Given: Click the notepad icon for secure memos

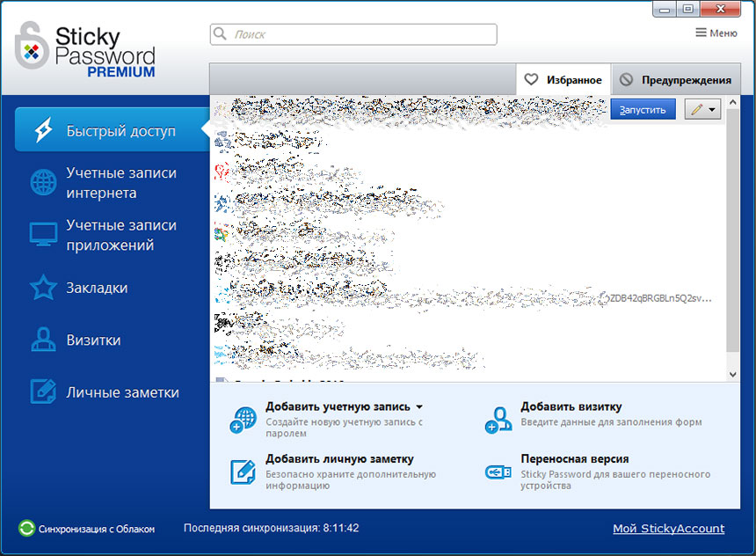Looking at the screenshot, I should tap(43, 391).
